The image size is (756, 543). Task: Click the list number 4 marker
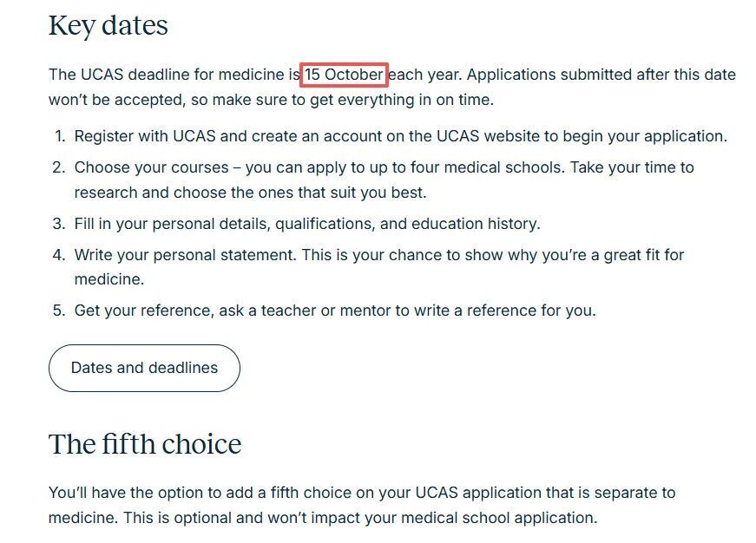(59, 255)
